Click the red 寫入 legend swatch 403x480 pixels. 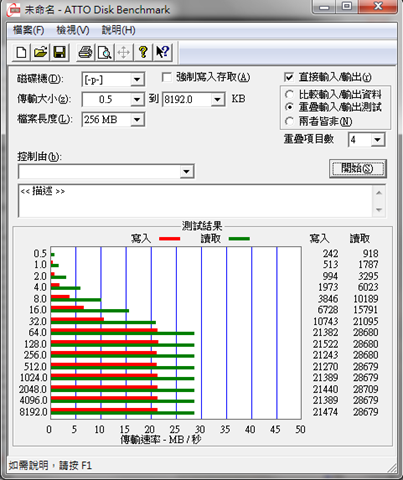170,239
